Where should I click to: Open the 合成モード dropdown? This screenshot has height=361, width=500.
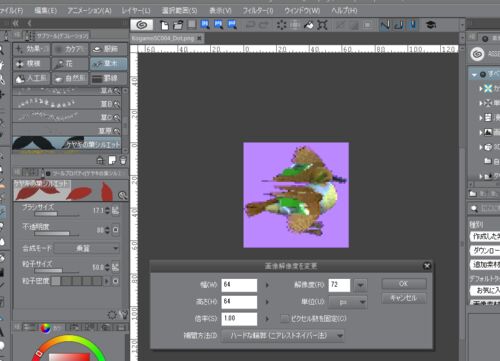[x=87, y=248]
